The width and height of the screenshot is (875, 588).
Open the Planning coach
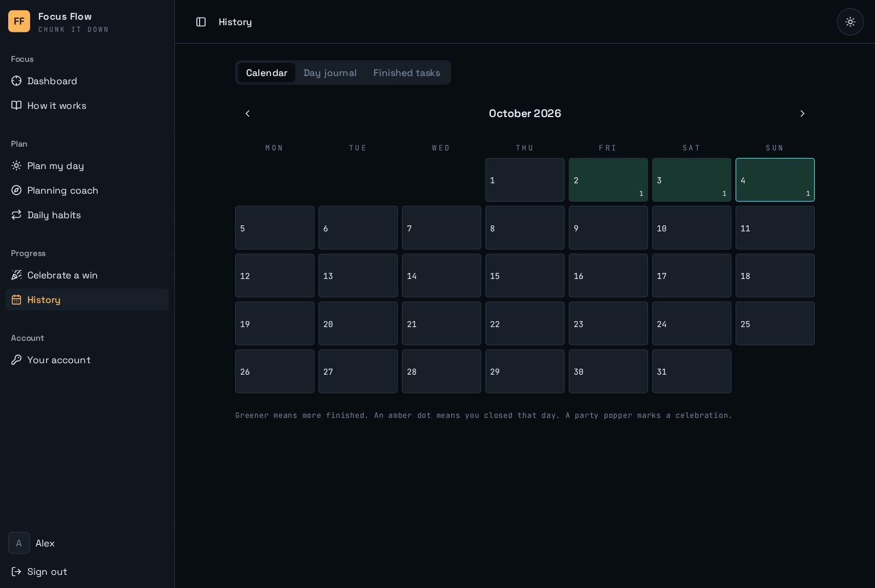(87, 190)
